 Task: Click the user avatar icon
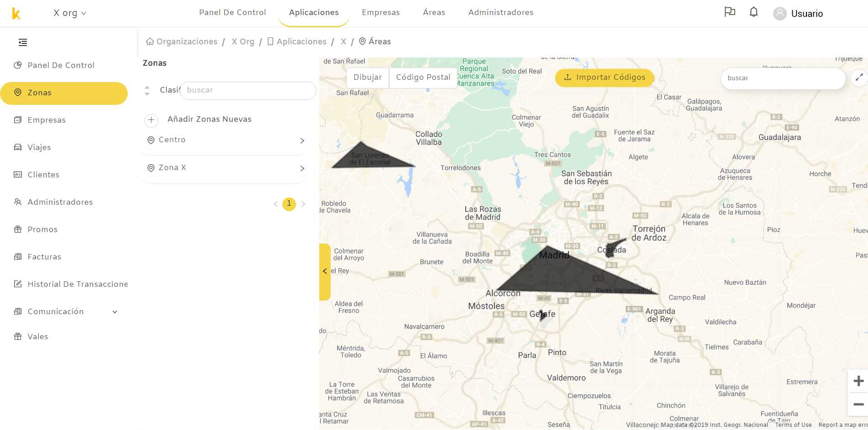780,14
